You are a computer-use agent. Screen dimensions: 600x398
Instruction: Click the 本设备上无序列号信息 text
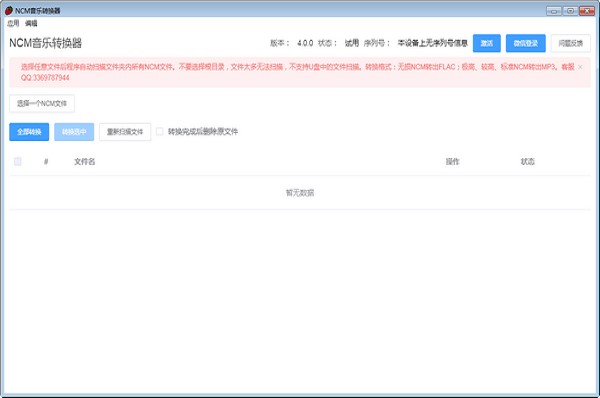pyautogui.click(x=433, y=43)
